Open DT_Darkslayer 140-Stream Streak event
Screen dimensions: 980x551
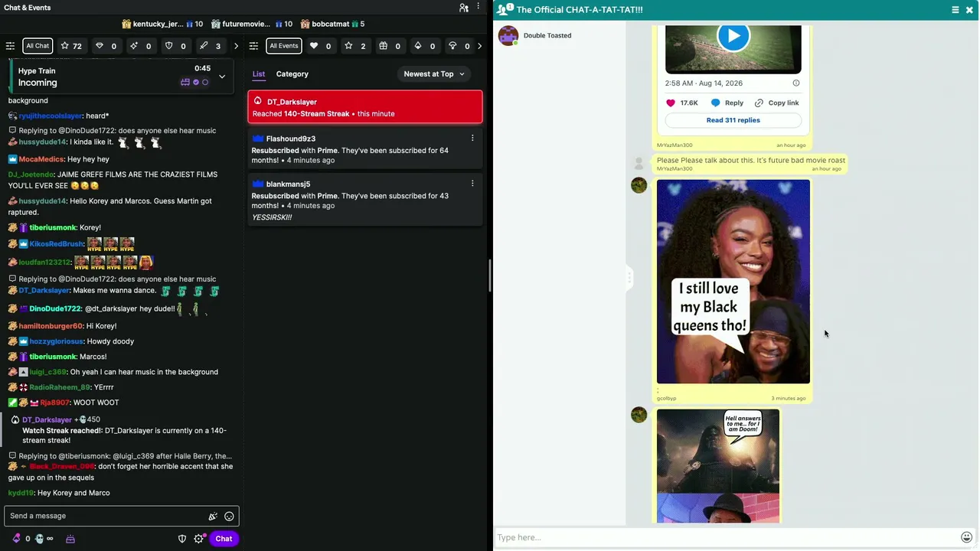(365, 107)
